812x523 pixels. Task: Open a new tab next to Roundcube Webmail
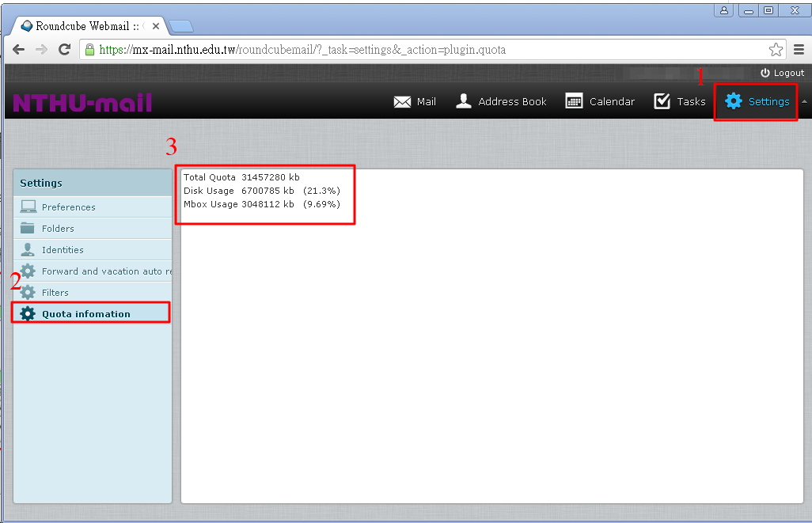(x=181, y=26)
